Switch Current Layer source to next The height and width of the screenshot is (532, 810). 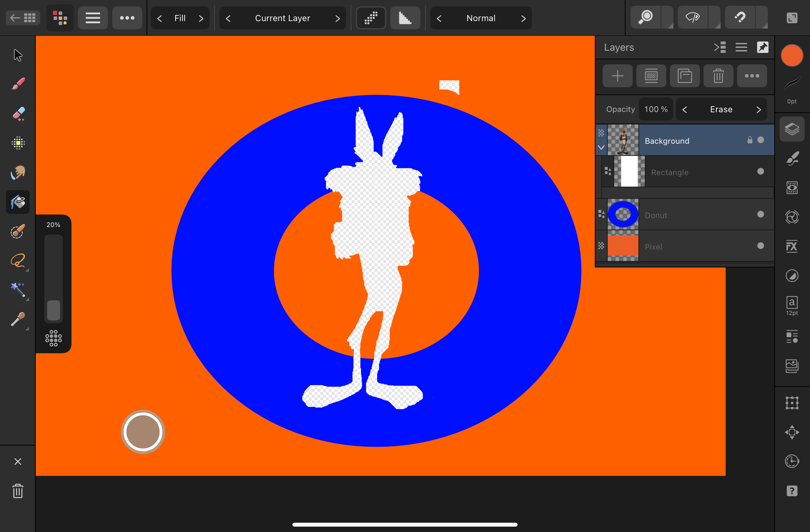pos(337,18)
